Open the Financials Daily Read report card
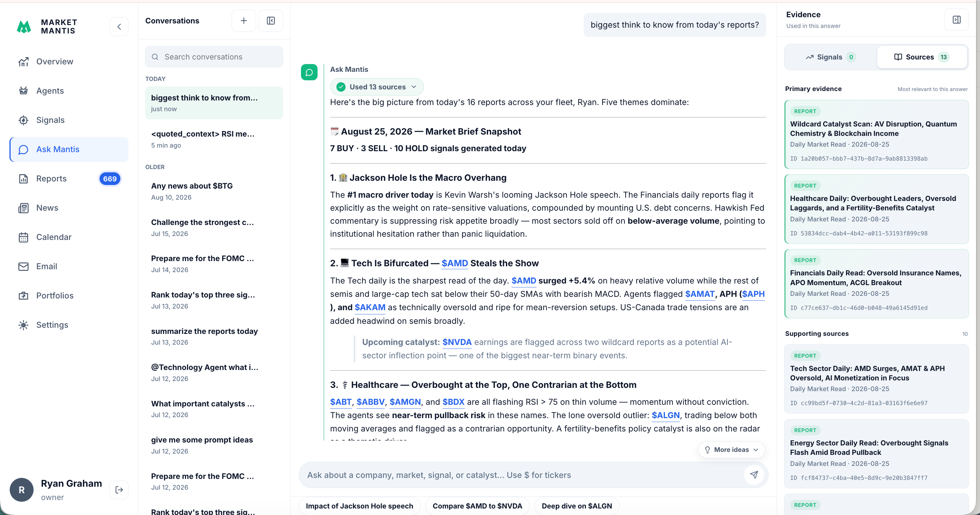Viewport: 980px width, 515px height. (x=877, y=284)
